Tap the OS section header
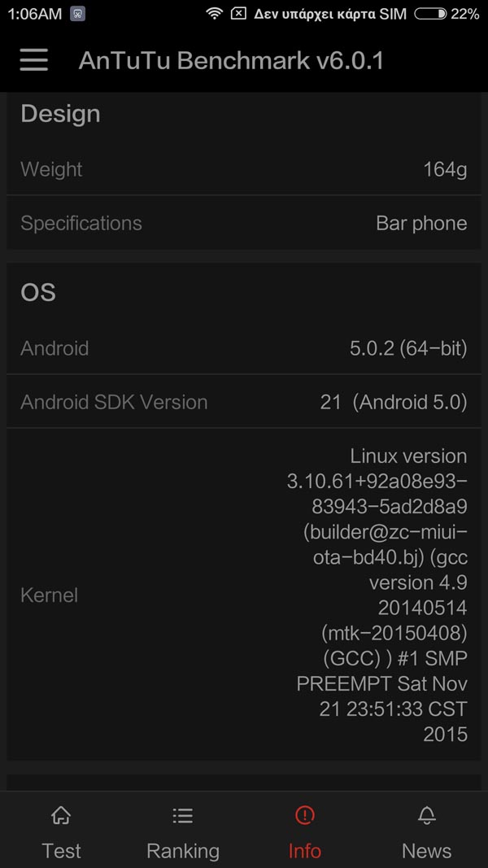This screenshot has width=488, height=868. pyautogui.click(x=38, y=292)
